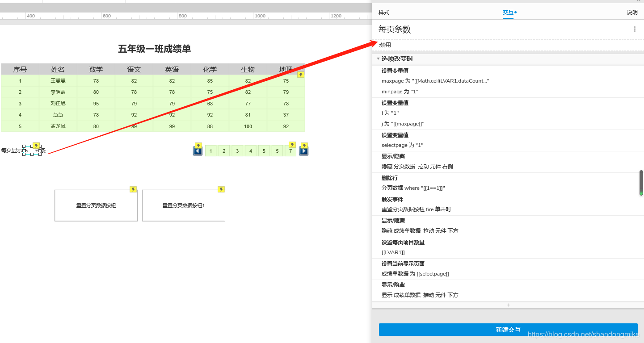The width and height of the screenshot is (644, 343).
Task: Click lightning badge on the table header
Action: 301,75
